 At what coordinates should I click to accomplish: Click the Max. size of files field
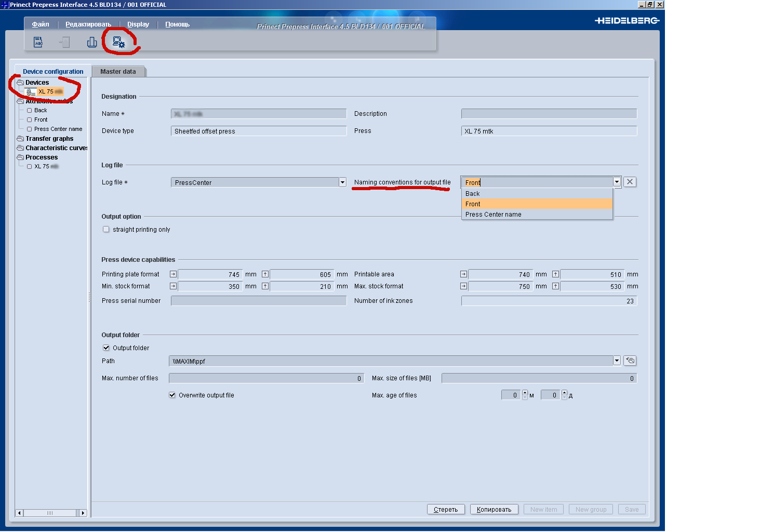pyautogui.click(x=539, y=378)
